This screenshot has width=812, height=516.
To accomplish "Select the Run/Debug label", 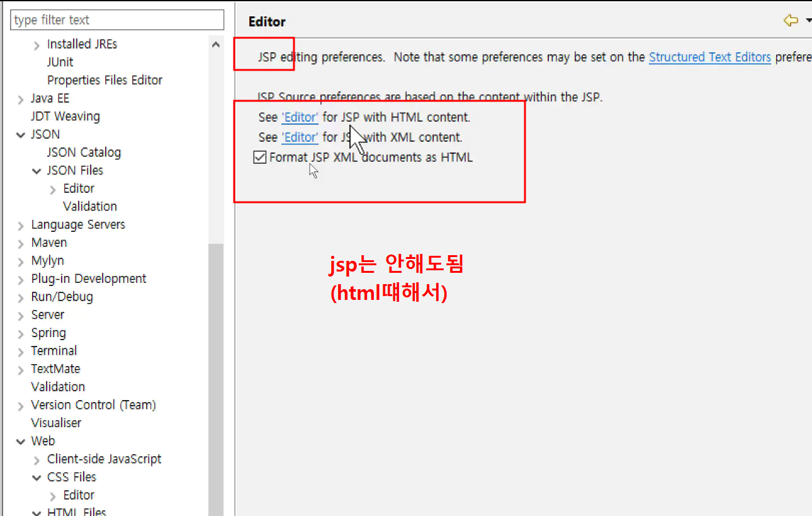I will [x=62, y=297].
